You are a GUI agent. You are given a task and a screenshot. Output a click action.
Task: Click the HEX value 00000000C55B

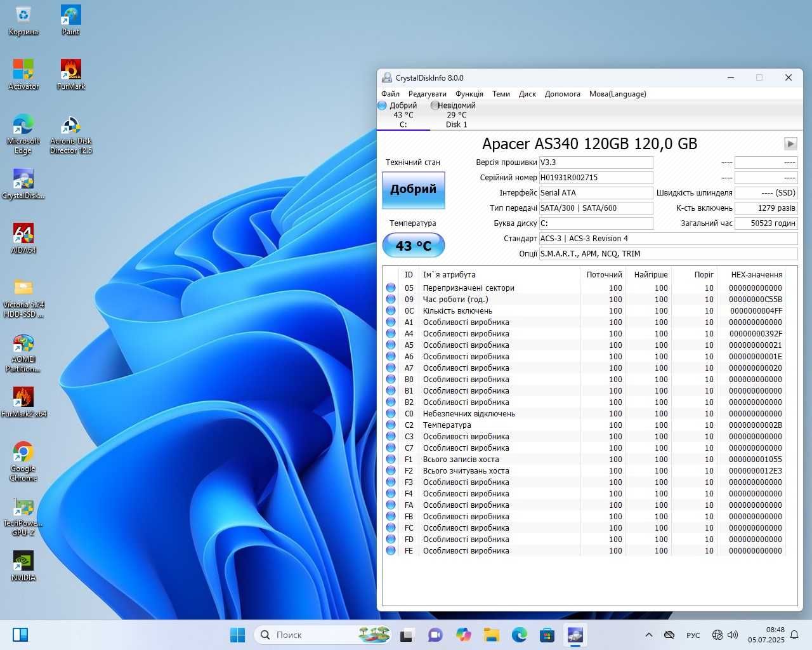pyautogui.click(x=756, y=300)
